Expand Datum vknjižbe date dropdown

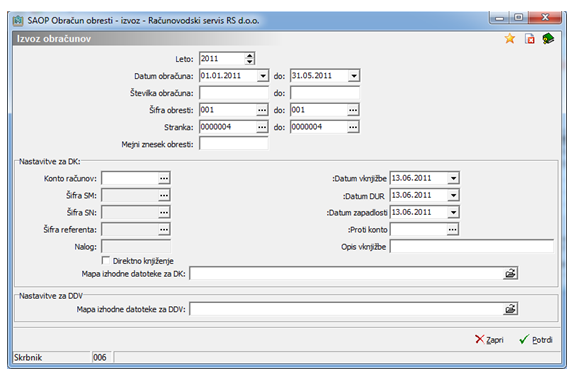453,178
